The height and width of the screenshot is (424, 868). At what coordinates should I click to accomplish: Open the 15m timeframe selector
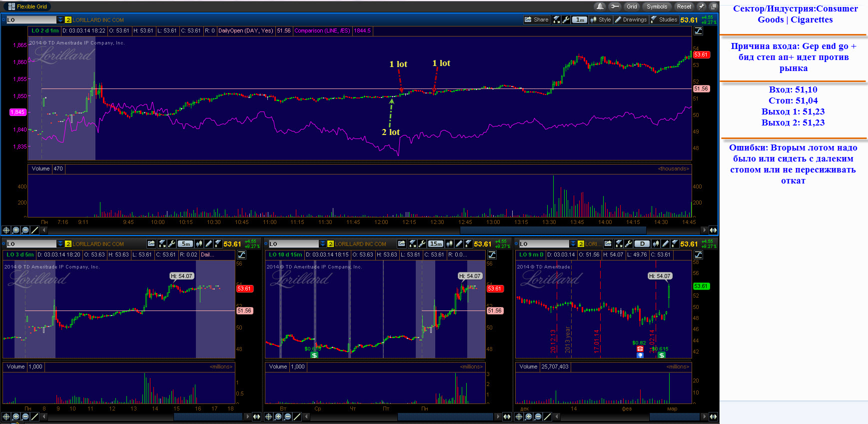pyautogui.click(x=436, y=243)
